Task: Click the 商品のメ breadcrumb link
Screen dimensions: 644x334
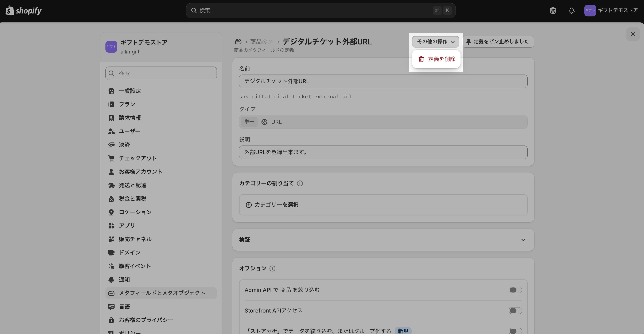Action: tap(261, 41)
